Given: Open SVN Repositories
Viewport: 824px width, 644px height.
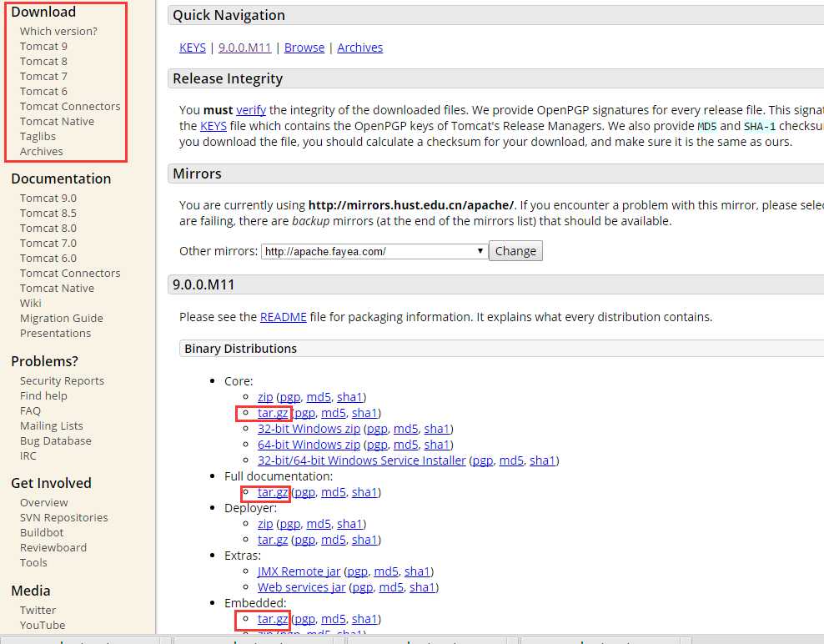Looking at the screenshot, I should (x=63, y=517).
